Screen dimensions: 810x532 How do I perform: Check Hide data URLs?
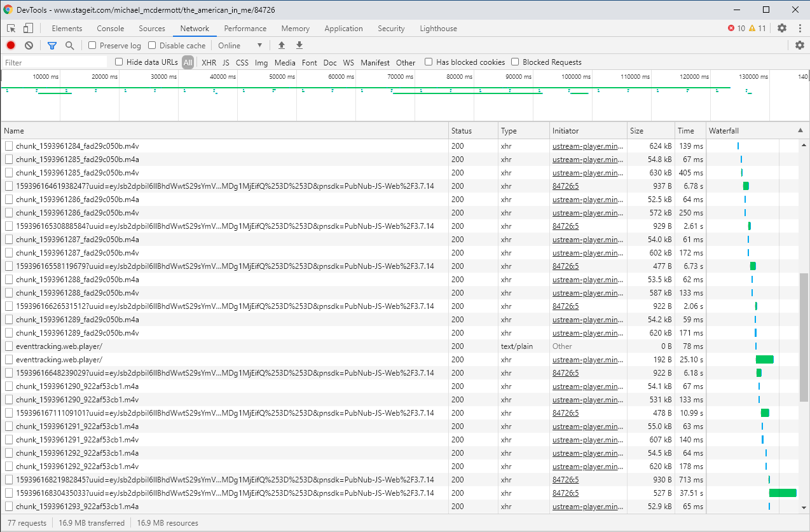119,62
